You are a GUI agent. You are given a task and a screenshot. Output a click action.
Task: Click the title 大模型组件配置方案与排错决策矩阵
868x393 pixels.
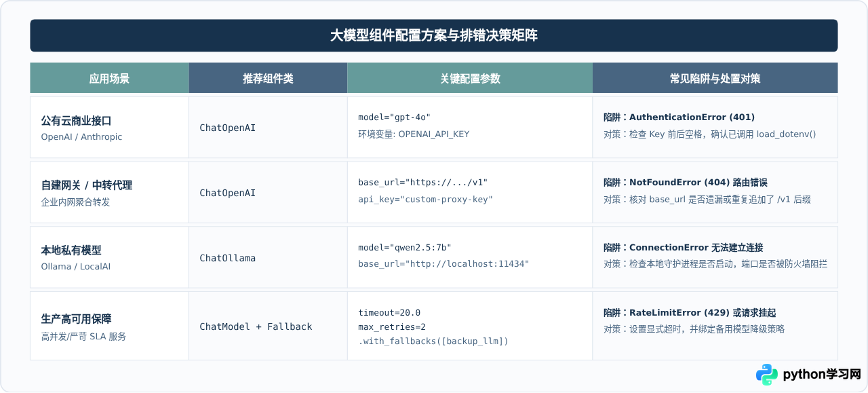pyautogui.click(x=434, y=35)
